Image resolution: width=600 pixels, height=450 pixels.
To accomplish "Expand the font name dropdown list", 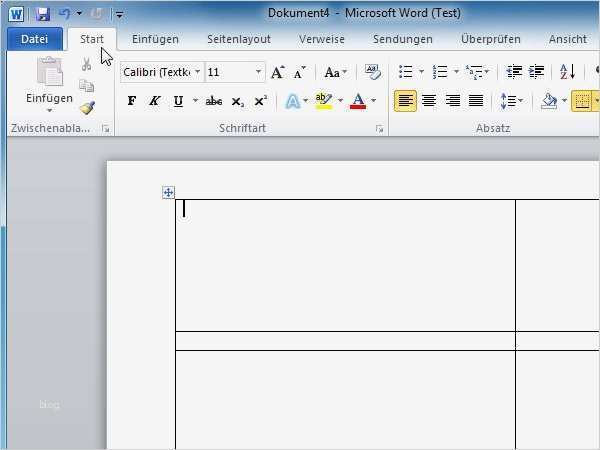I will pyautogui.click(x=198, y=72).
